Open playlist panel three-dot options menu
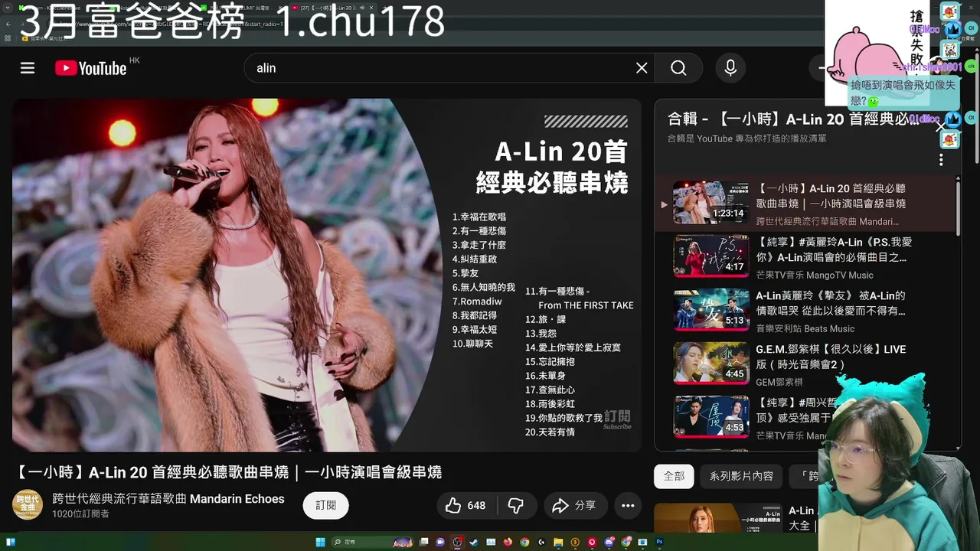 (941, 160)
